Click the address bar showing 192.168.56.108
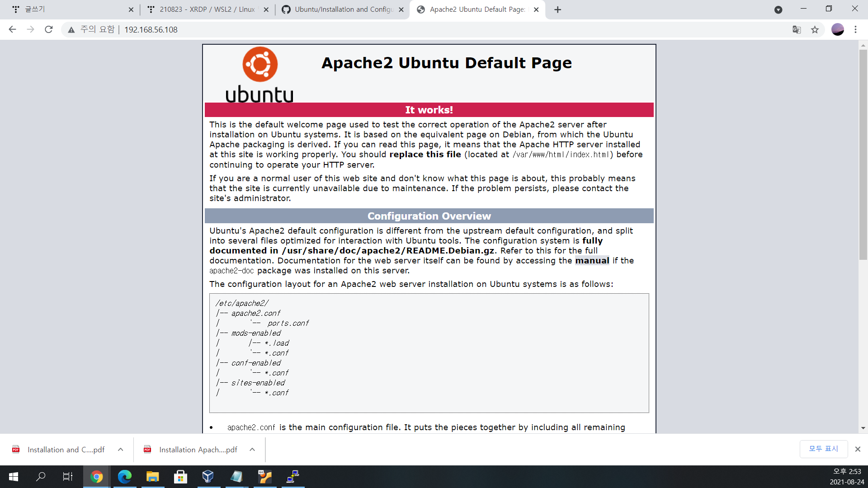Viewport: 868px width, 488px height. pos(151,29)
